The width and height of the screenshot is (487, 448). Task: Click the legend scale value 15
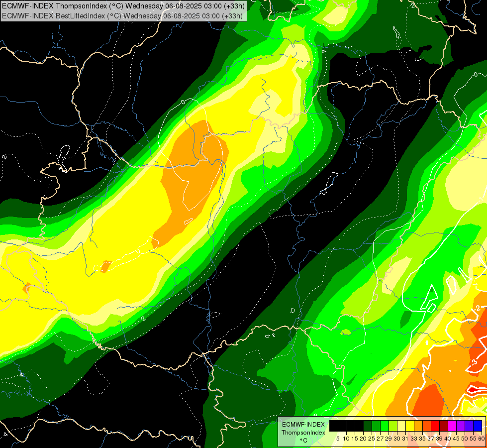click(x=355, y=439)
